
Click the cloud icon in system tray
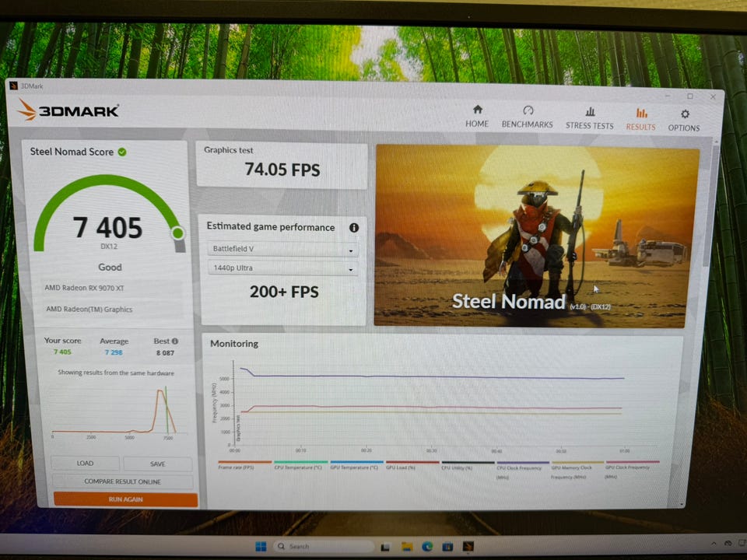pos(728,544)
